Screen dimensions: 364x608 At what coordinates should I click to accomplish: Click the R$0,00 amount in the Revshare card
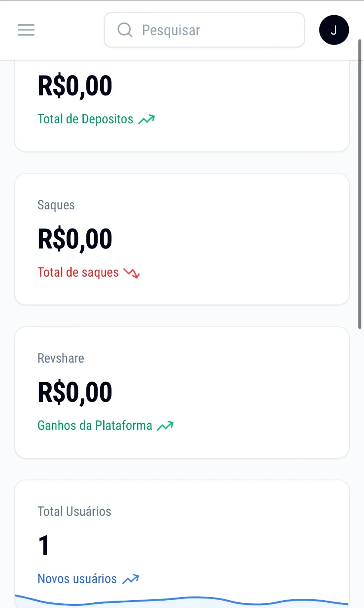coord(75,392)
